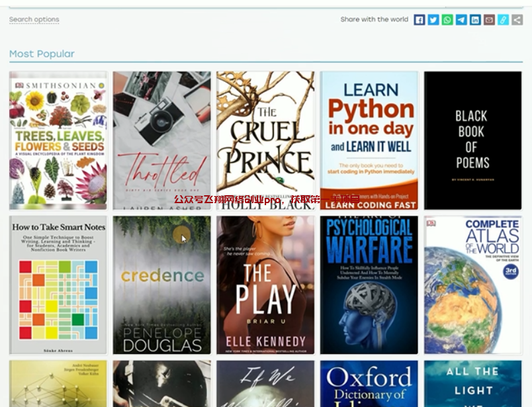Open Art of Psychological Warfare book

point(369,285)
